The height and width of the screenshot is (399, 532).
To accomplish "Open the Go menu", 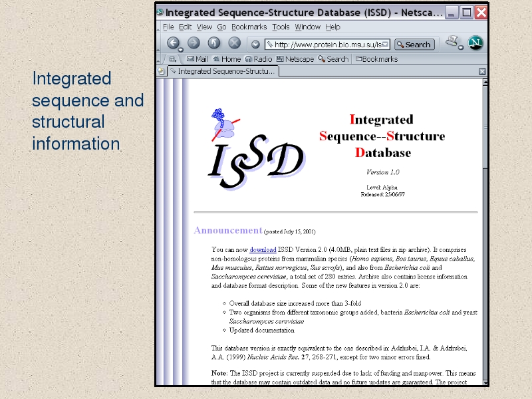I will click(221, 27).
